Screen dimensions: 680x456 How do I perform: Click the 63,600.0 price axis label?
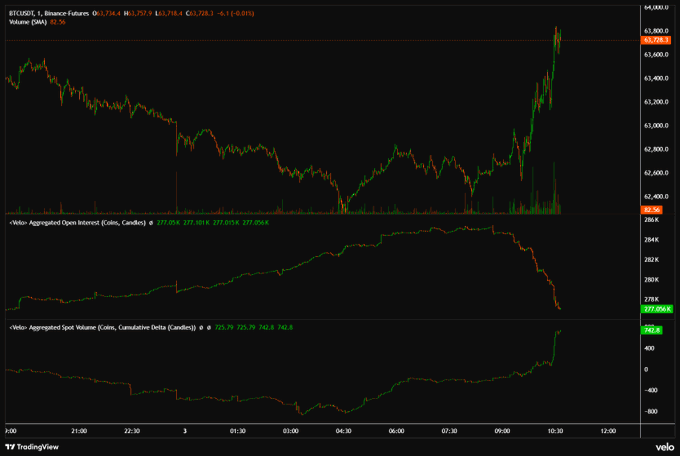(x=656, y=55)
